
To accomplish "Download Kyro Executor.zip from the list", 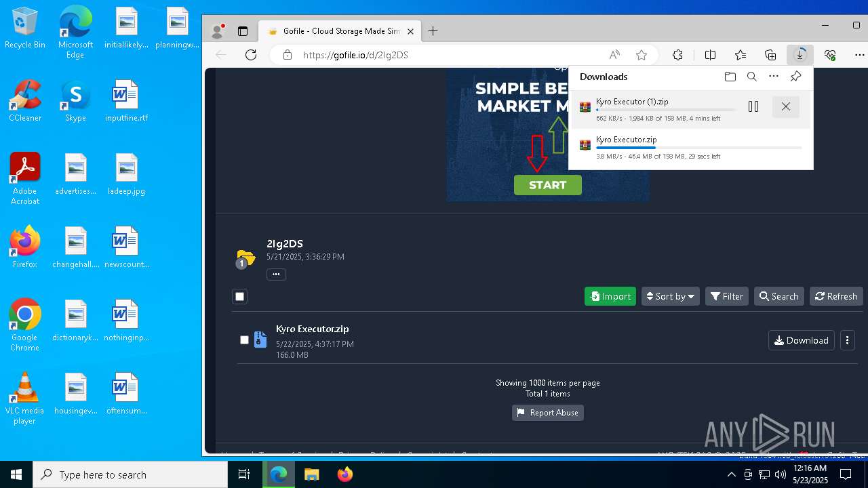I will (x=801, y=340).
